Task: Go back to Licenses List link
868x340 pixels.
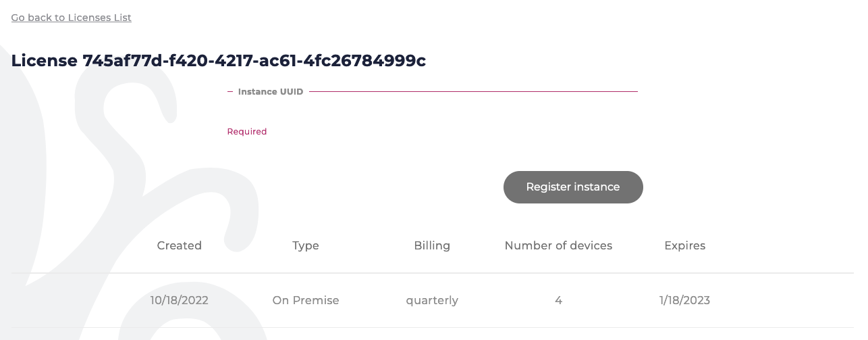Action: (x=71, y=18)
